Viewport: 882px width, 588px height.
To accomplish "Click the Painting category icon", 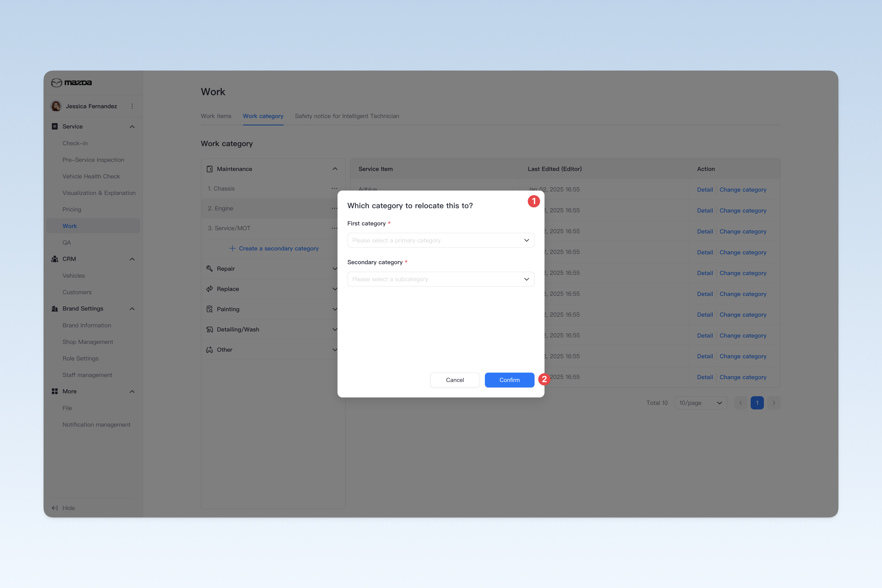I will (210, 309).
